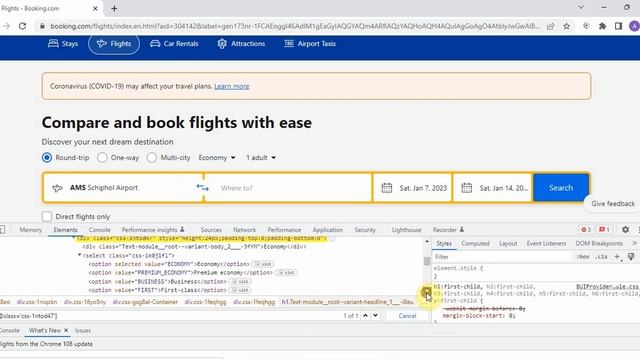Share this page from address bar
Viewport: 640px width, 360px height.
pyautogui.click(x=551, y=26)
